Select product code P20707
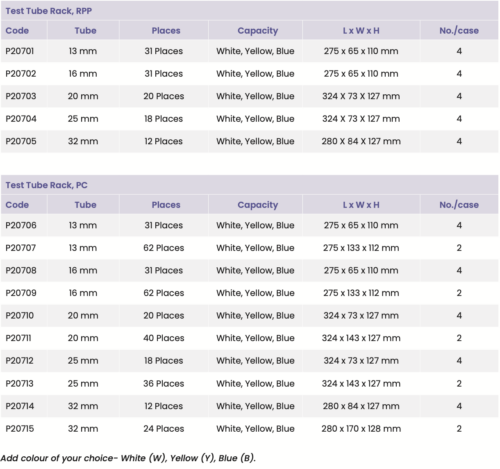Screen dimensions: 500x469 point(21,248)
